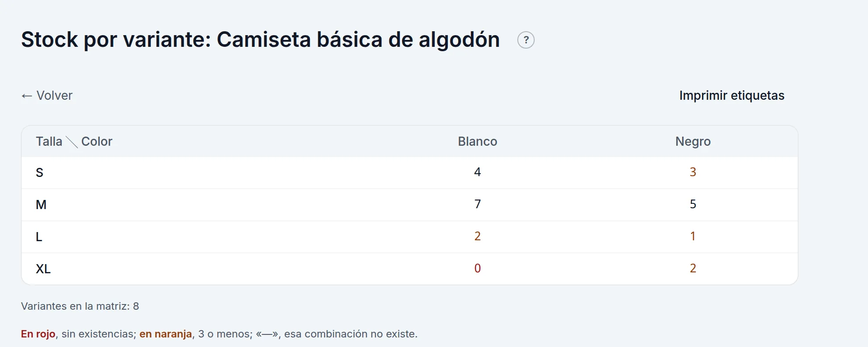Select the Negro column header
The width and height of the screenshot is (868, 347).
point(693,141)
